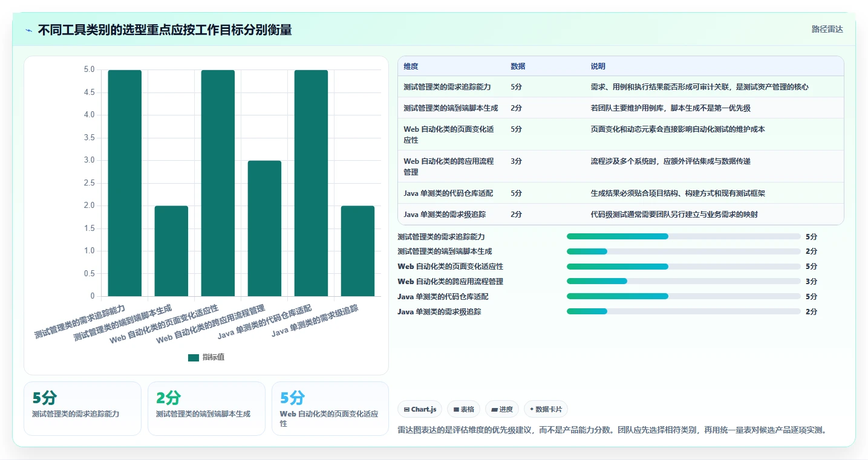Click the table description starting 代码级测试通常需要
This screenshot has width=868, height=460.
click(674, 215)
